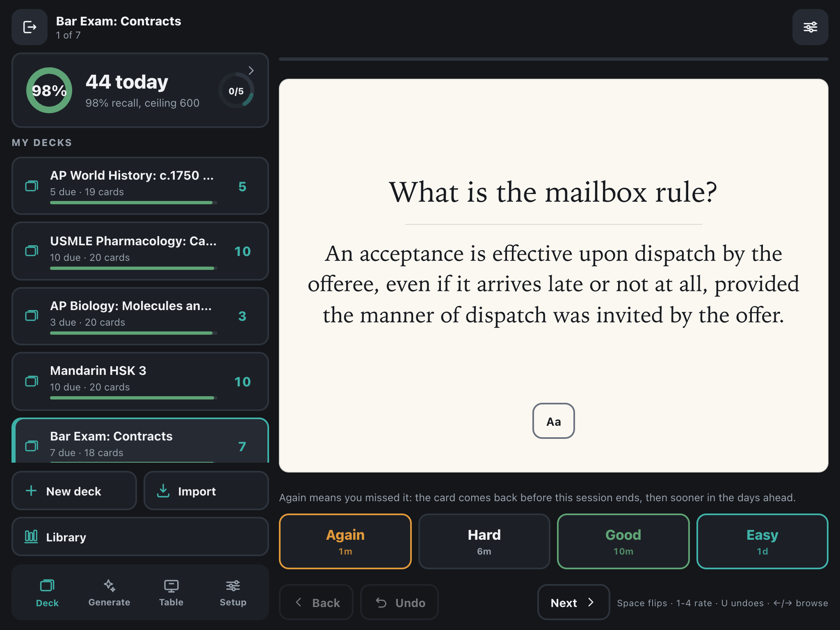Click the due count 5 badge

[242, 187]
